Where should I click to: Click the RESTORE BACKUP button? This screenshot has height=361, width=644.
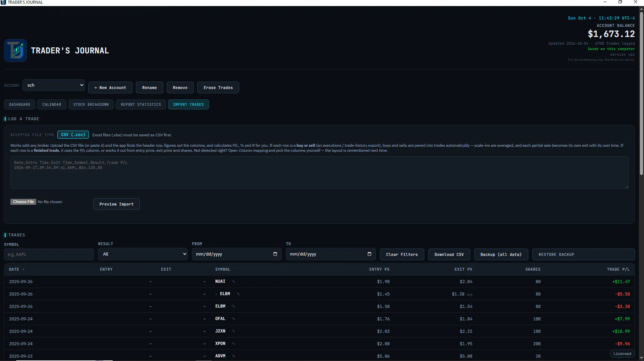(x=583, y=255)
